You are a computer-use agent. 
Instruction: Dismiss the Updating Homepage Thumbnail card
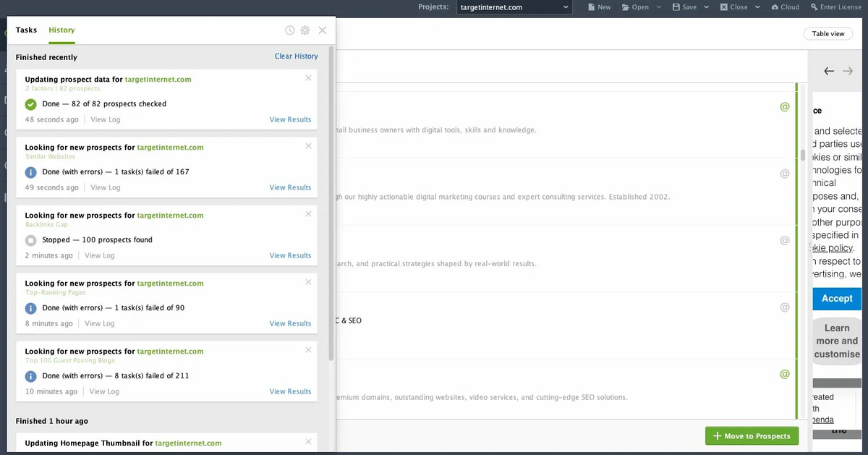(309, 441)
